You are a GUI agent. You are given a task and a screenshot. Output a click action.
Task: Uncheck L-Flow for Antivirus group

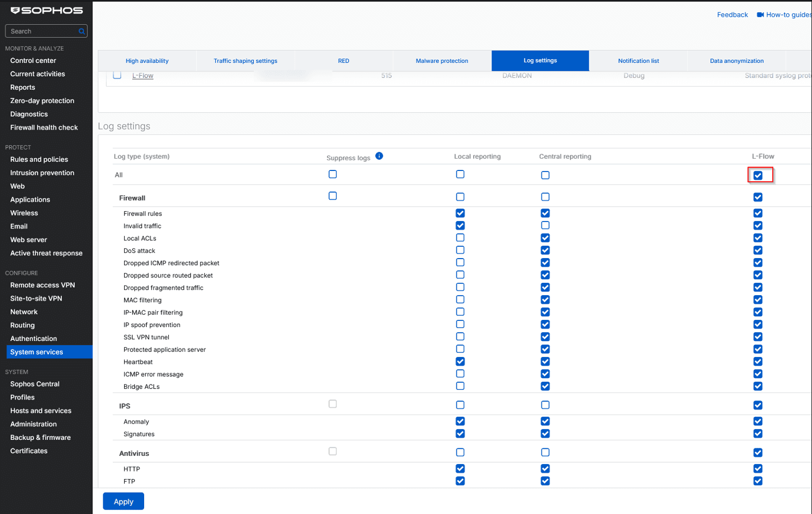point(758,453)
